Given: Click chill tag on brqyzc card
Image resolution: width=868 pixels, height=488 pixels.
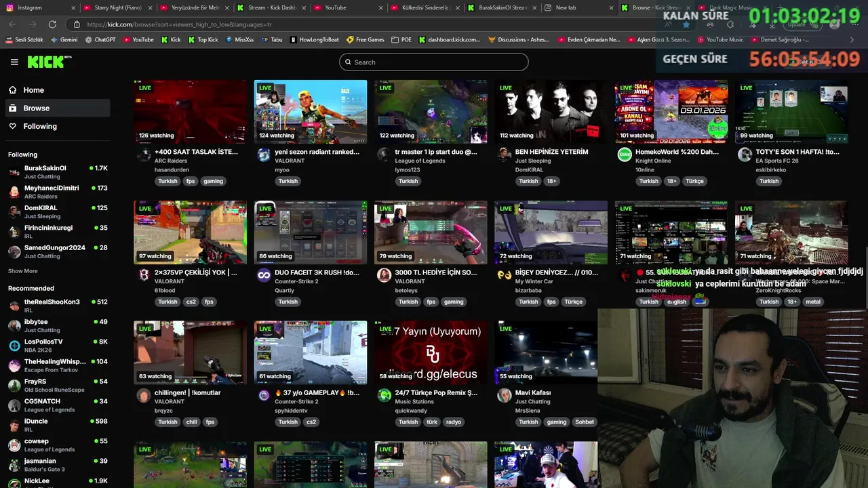Looking at the screenshot, I should pos(191,422).
